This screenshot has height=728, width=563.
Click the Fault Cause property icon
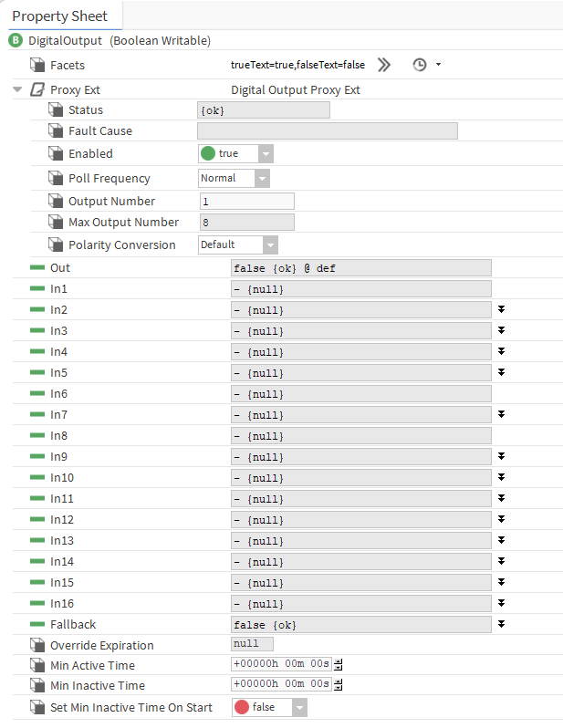(x=56, y=131)
